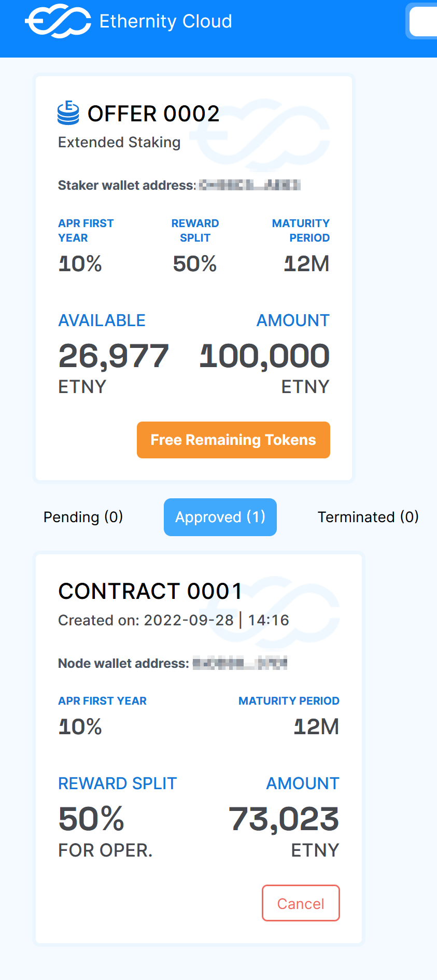
Task: Click the 73,023 contract amount value
Action: [x=284, y=819]
